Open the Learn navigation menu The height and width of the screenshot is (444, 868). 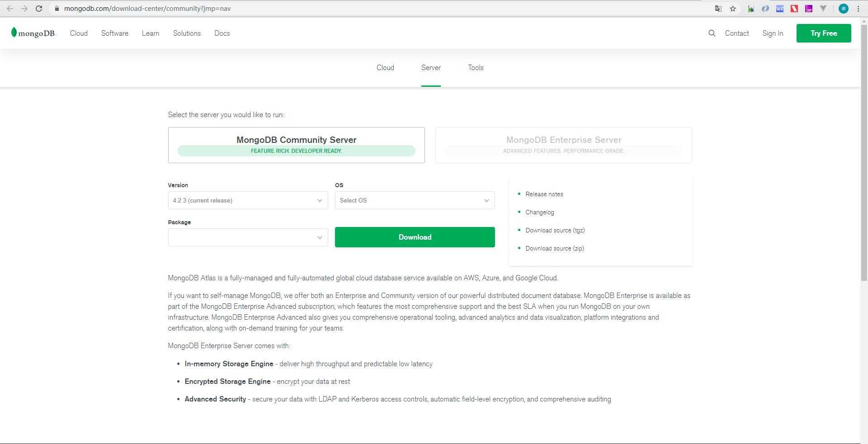pyautogui.click(x=151, y=33)
